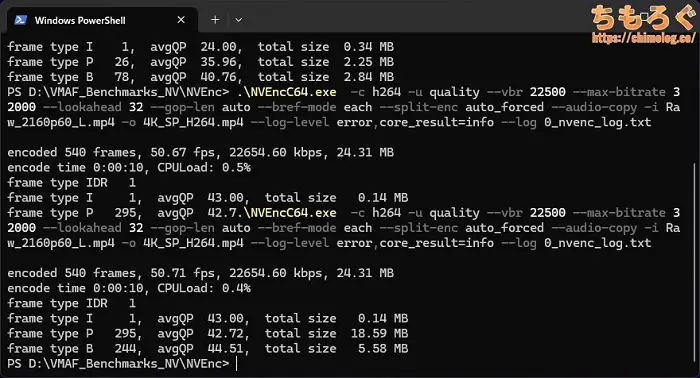
Task: Click the PowerShell icon on the tab
Action: tap(21, 20)
